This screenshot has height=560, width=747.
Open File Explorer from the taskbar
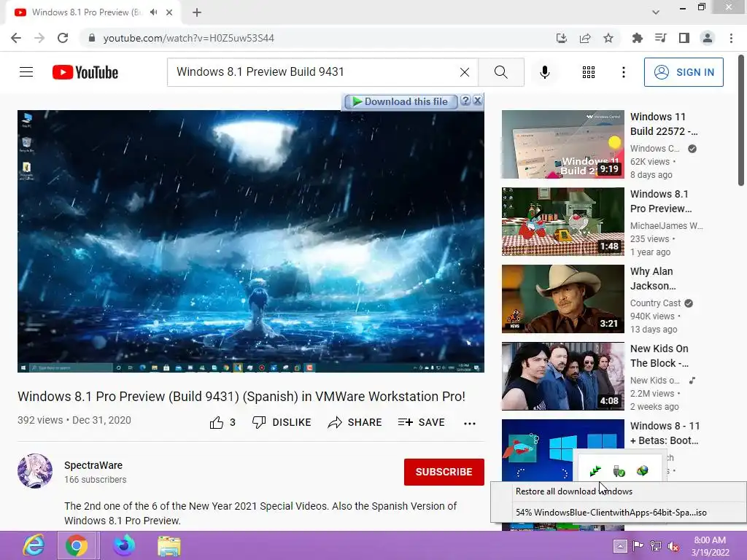pos(169,545)
